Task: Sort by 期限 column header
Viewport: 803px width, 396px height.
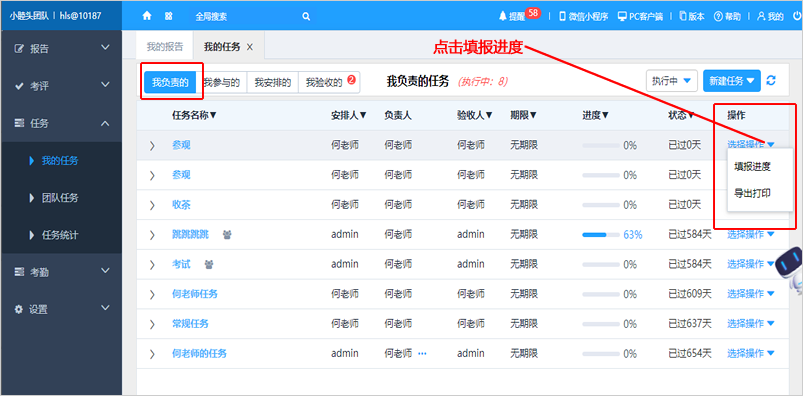Action: click(x=523, y=115)
